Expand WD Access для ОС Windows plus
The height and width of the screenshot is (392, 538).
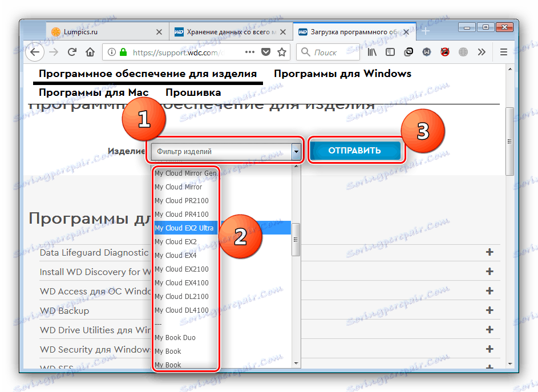point(490,291)
